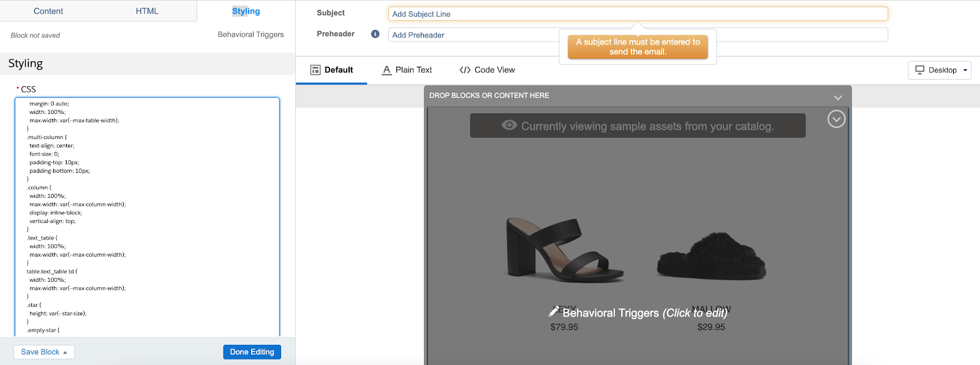Viewport: 980px width, 365px height.
Task: Click the Default layout view icon
Action: point(315,70)
